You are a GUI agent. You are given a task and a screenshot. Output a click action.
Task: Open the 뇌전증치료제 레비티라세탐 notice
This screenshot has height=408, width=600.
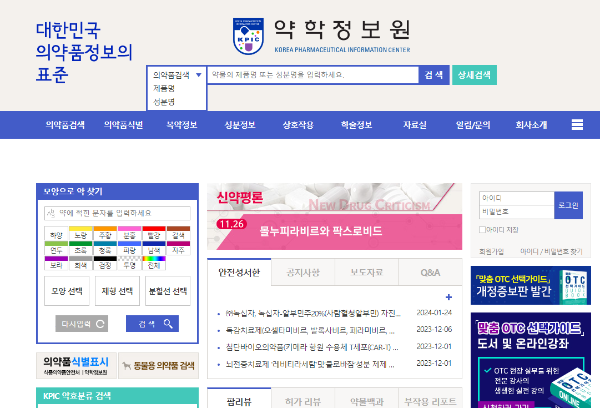(x=310, y=364)
